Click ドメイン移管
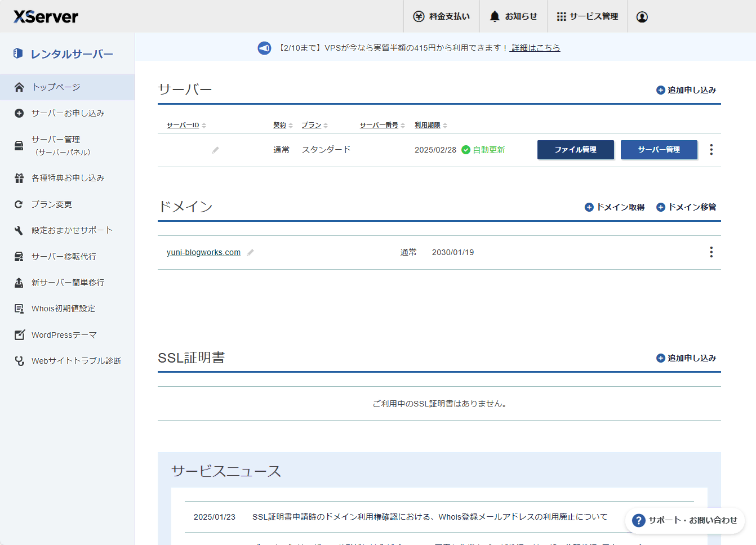 pyautogui.click(x=686, y=207)
